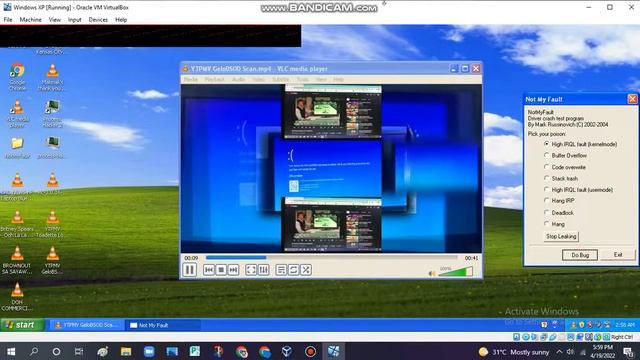Click Exit in Not My Fault

618,255
